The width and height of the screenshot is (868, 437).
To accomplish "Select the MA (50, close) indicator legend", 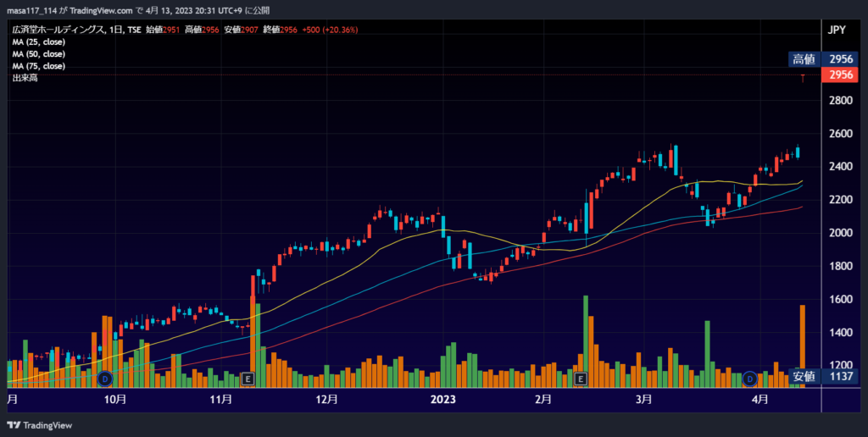I will coord(39,54).
